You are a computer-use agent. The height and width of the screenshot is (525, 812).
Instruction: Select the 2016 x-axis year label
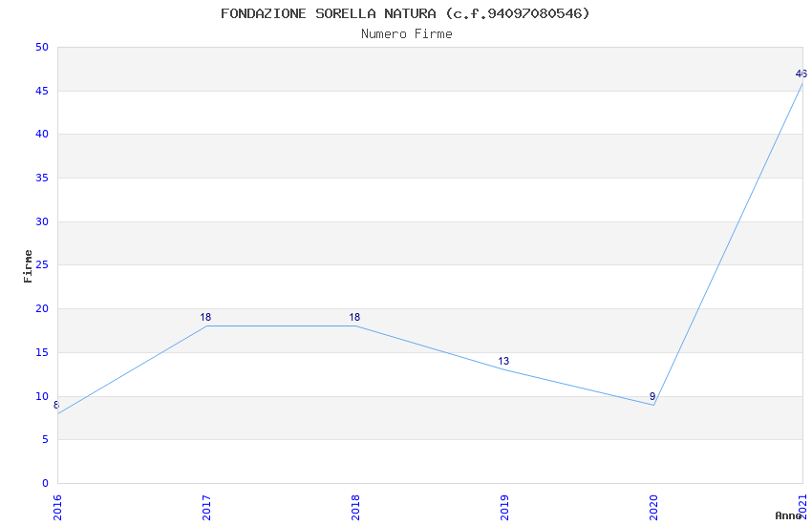point(57,507)
